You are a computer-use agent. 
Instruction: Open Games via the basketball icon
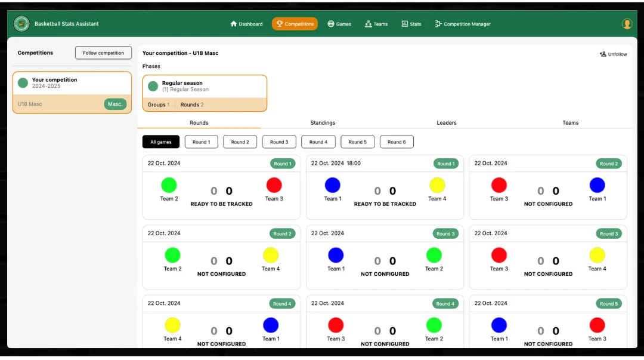tap(331, 24)
